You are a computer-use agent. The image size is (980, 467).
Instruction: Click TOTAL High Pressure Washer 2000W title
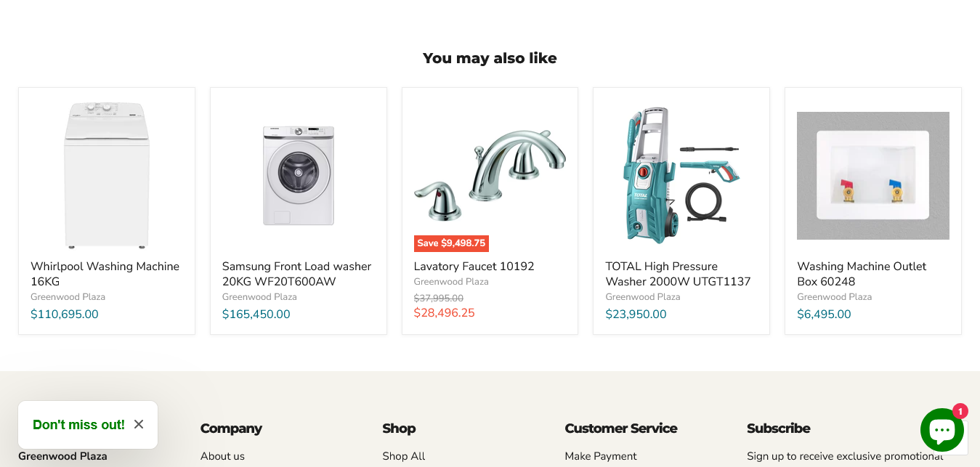(678, 274)
